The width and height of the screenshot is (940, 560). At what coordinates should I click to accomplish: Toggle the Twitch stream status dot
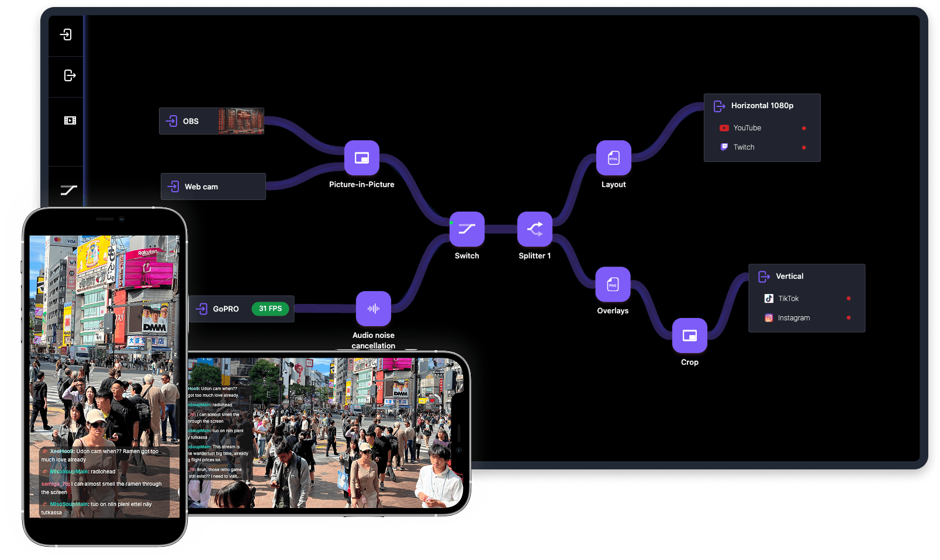pos(804,147)
